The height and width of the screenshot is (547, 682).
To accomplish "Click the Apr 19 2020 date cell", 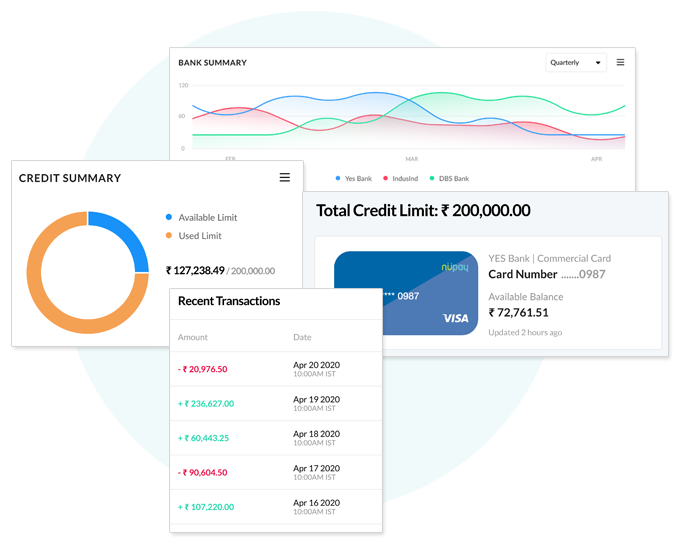I will (x=316, y=403).
